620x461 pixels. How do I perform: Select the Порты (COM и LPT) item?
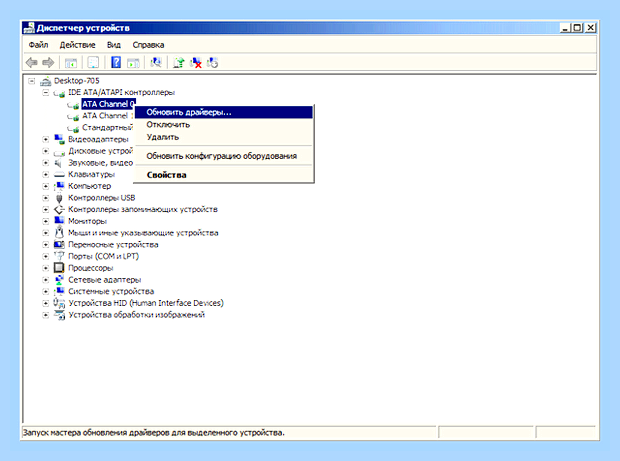tap(104, 256)
